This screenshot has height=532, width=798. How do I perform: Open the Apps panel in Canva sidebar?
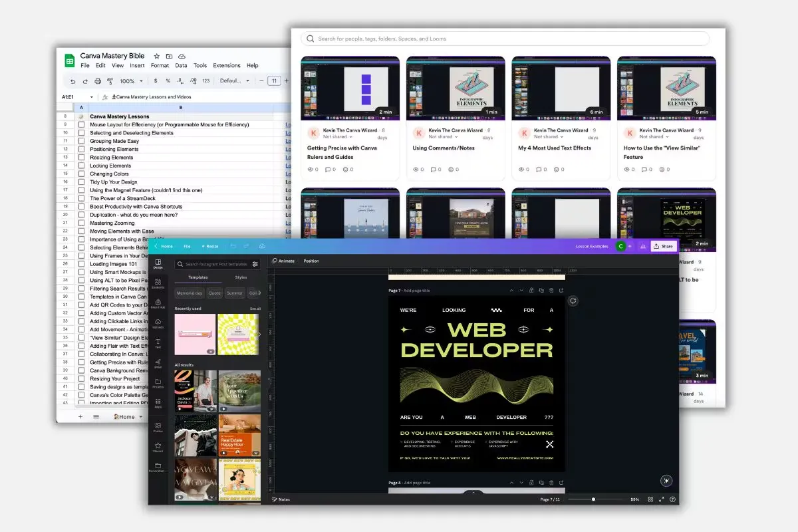[x=158, y=403]
